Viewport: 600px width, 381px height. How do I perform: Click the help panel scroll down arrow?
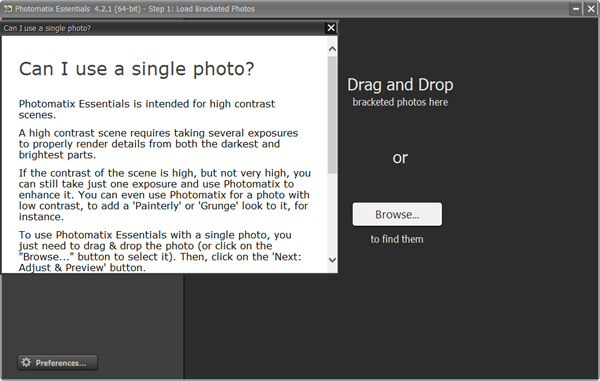[x=332, y=260]
